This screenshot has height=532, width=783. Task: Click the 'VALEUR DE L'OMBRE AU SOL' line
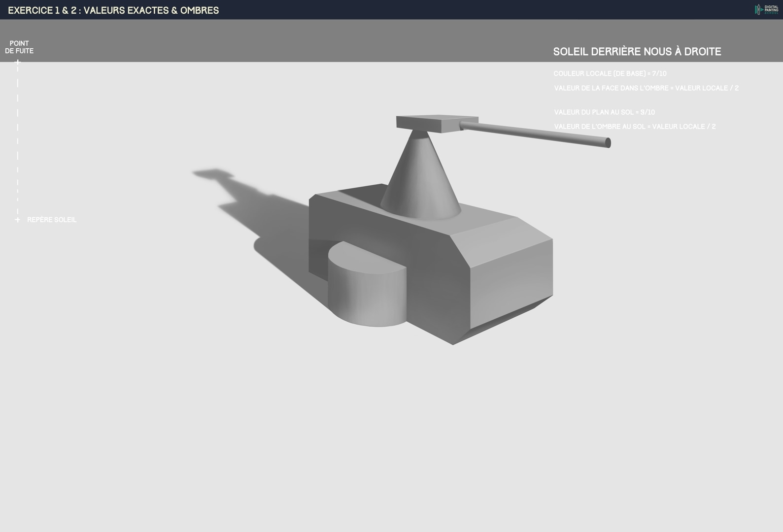tap(634, 127)
